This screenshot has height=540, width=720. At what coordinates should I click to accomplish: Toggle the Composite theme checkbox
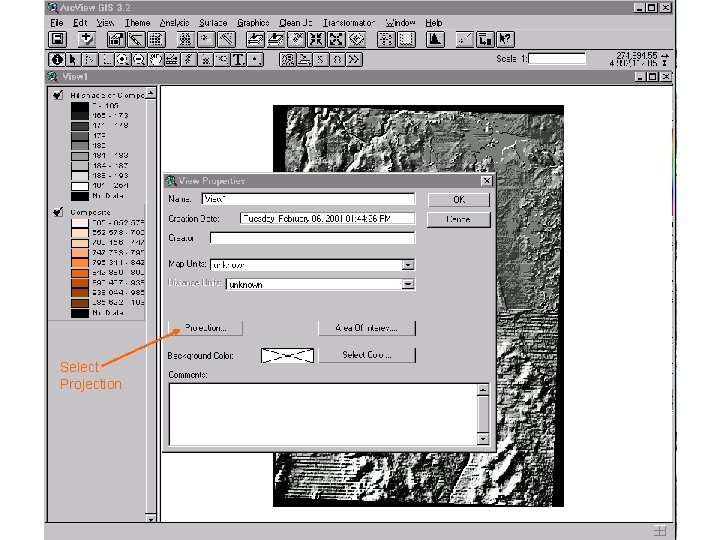coord(58,212)
